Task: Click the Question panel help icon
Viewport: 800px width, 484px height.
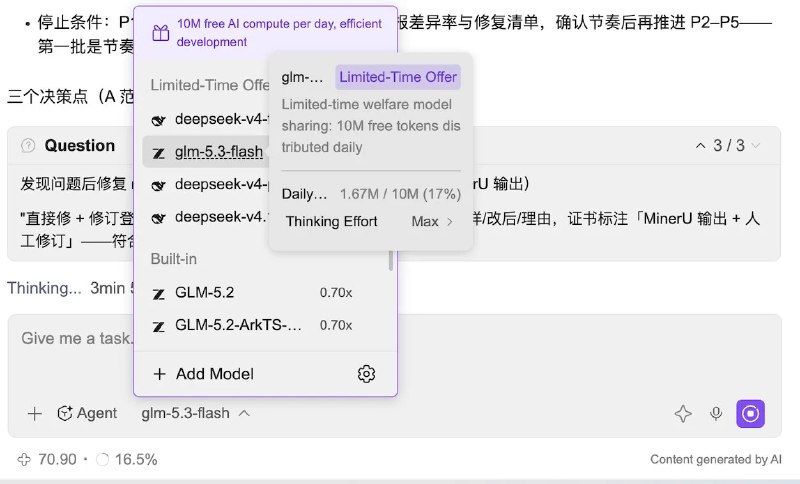Action: pos(28,146)
